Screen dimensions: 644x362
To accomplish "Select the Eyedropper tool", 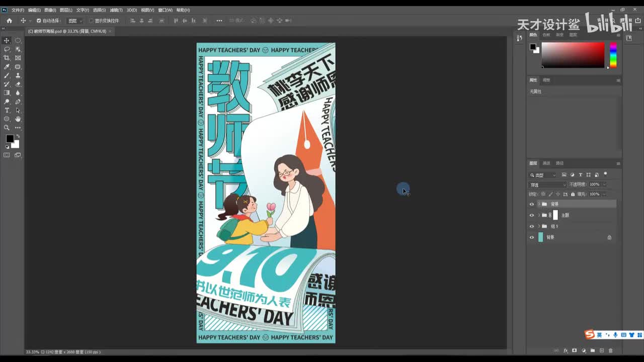I will [x=7, y=67].
